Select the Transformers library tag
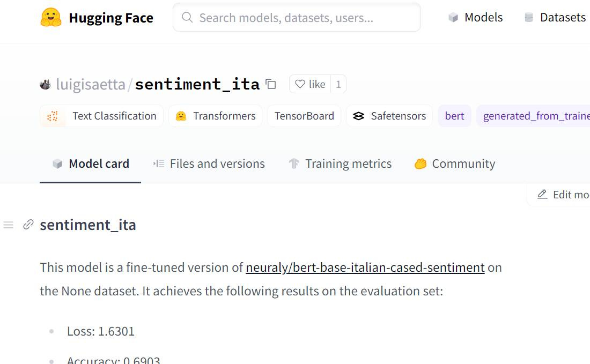Image resolution: width=590 pixels, height=364 pixels. 215,116
